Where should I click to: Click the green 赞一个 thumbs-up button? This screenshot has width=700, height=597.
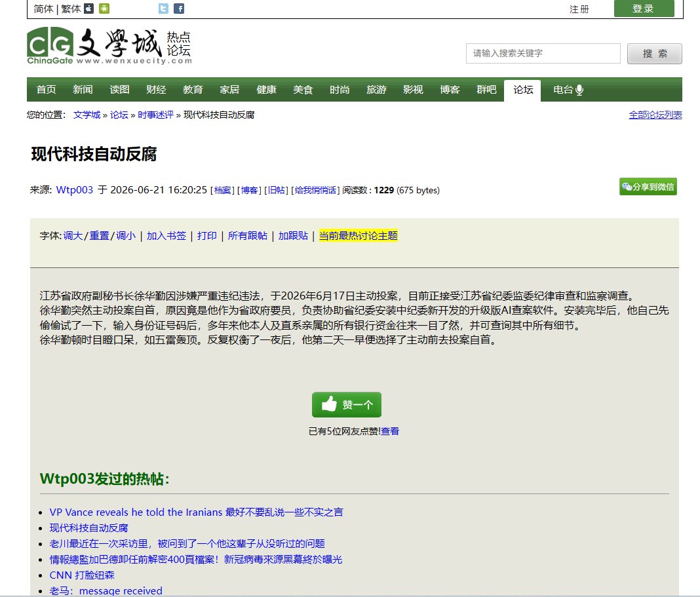coord(347,404)
